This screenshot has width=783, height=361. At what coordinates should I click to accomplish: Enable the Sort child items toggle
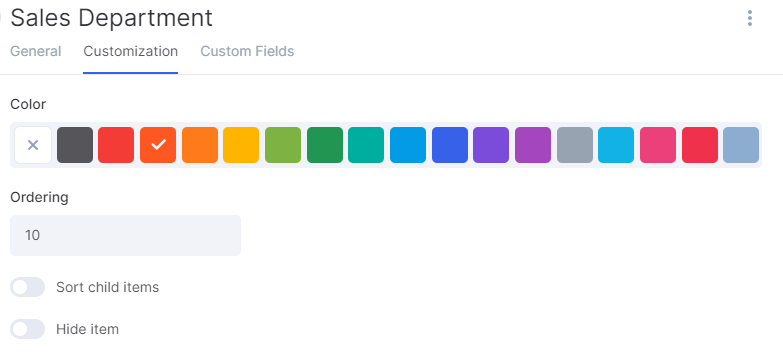(x=27, y=287)
